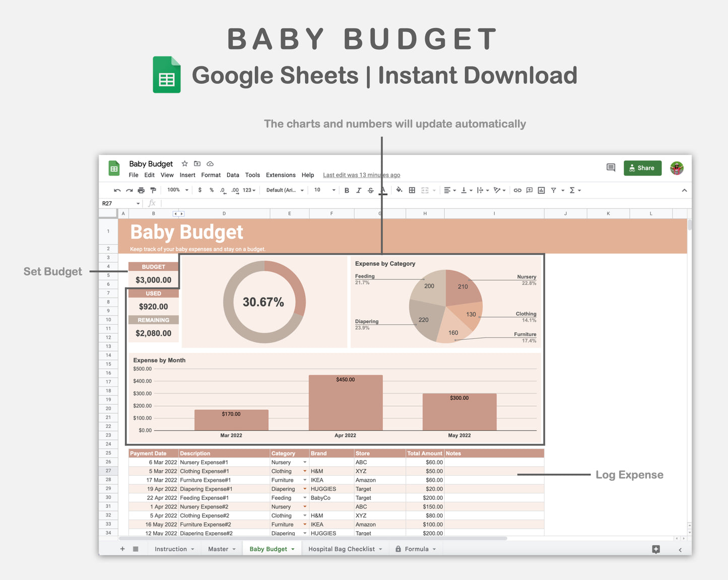Open version history via last edit link
This screenshot has height=580, width=728.
pos(361,175)
